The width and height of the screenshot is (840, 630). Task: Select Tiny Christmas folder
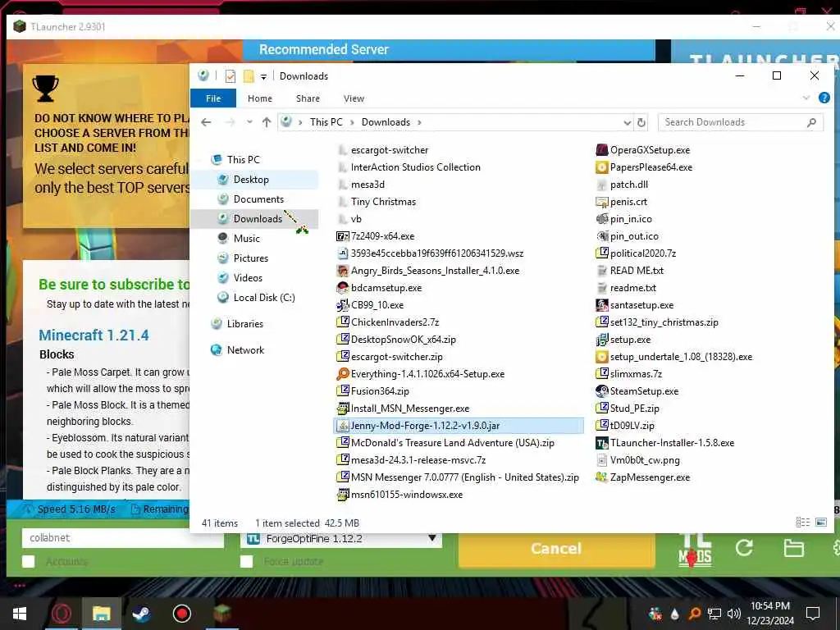(377, 202)
